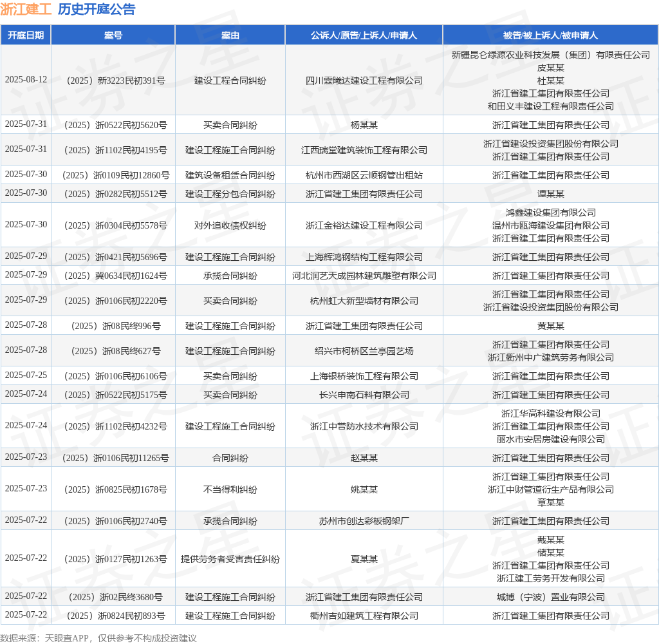Select case number (2025)浙1102民初4232号

coord(116,426)
